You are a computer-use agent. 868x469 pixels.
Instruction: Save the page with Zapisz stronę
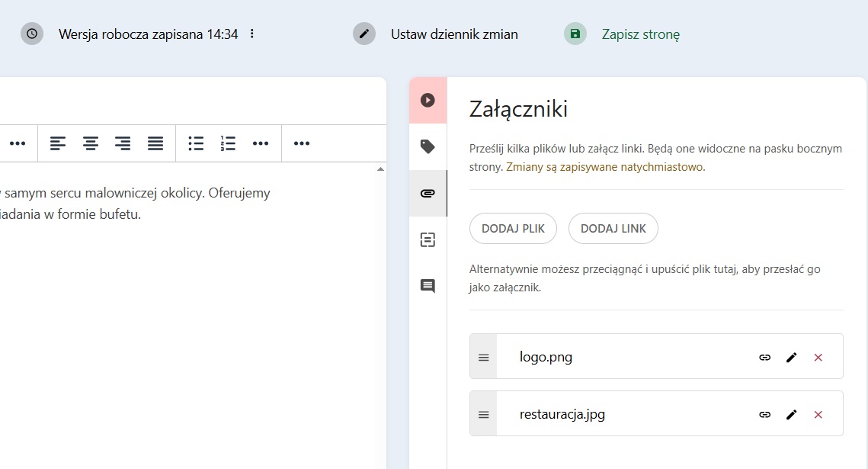(639, 34)
